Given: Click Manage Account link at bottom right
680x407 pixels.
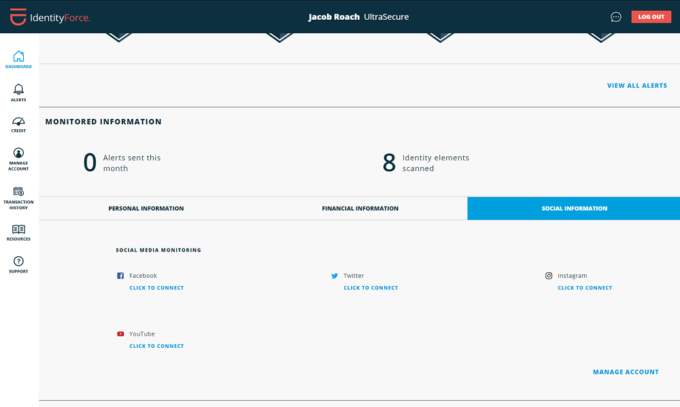Looking at the screenshot, I should [625, 372].
